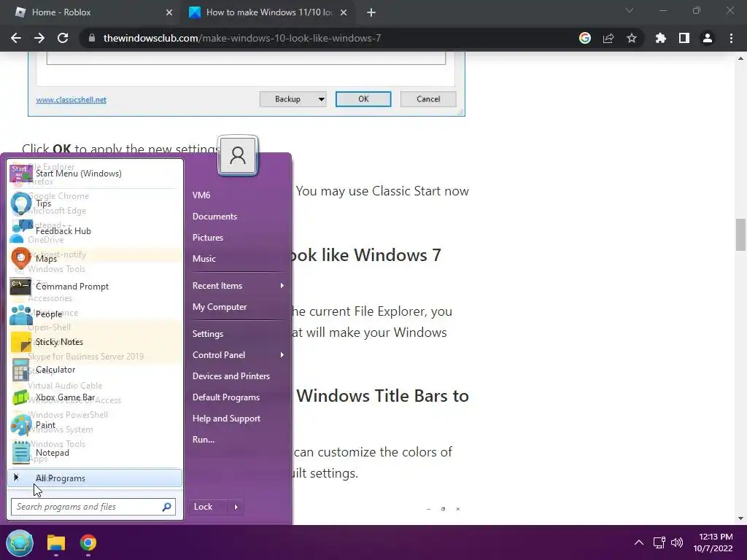Expand the Control Panel submenu

pos(239,355)
